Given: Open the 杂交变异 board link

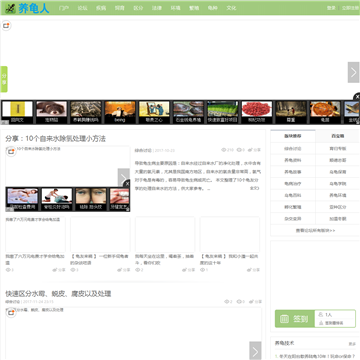Looking at the screenshot, I should [x=293, y=219].
